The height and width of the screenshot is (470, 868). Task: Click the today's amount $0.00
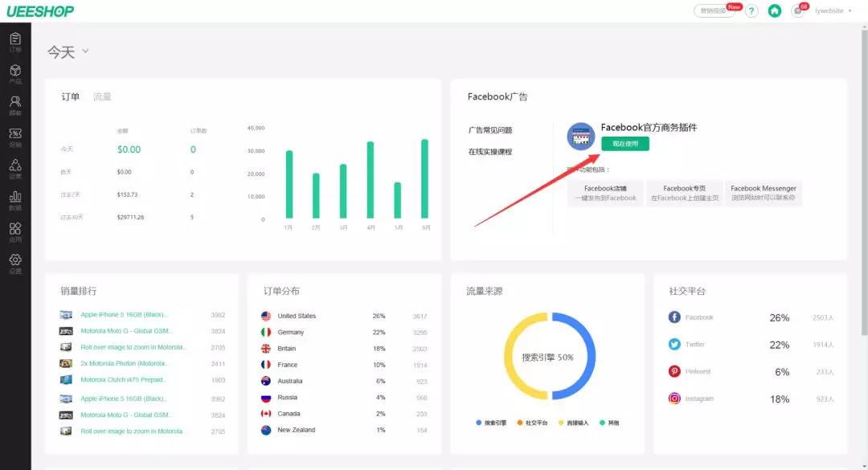click(129, 149)
